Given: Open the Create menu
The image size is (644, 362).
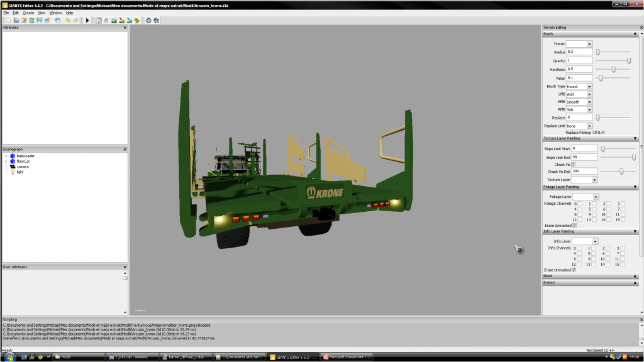Looking at the screenshot, I should 28,13.
